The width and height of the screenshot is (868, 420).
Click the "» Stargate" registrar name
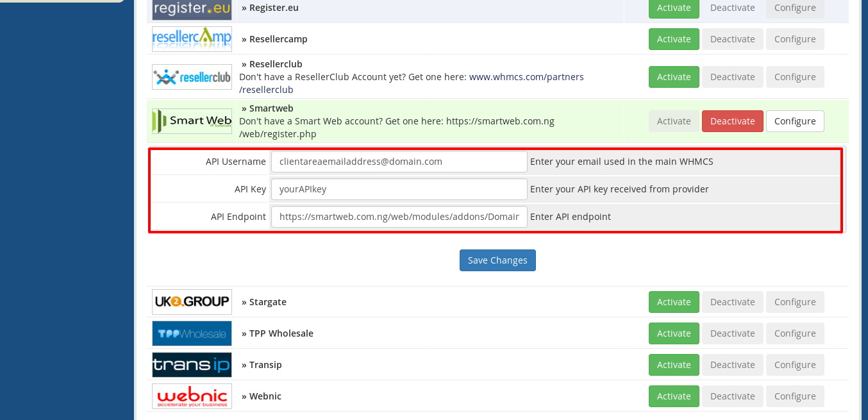(264, 302)
